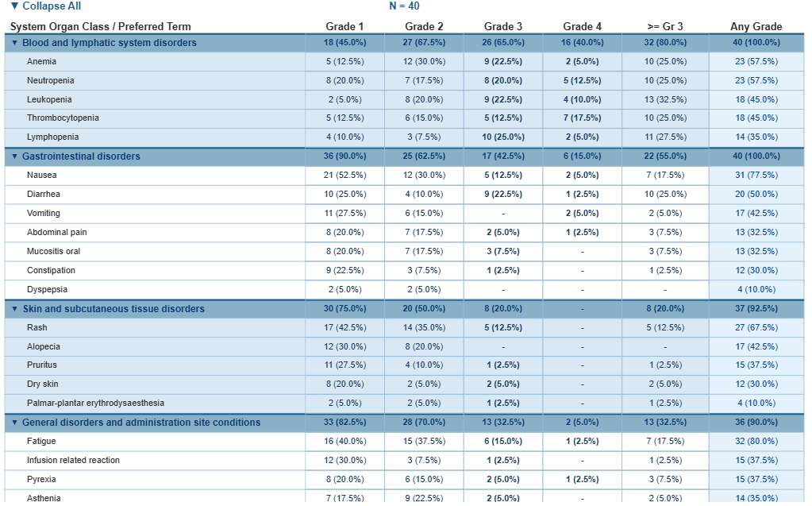Open Diarrhea Any Grade value 20 (50.0%)
Screen dimensions: 812x506
tap(756, 195)
